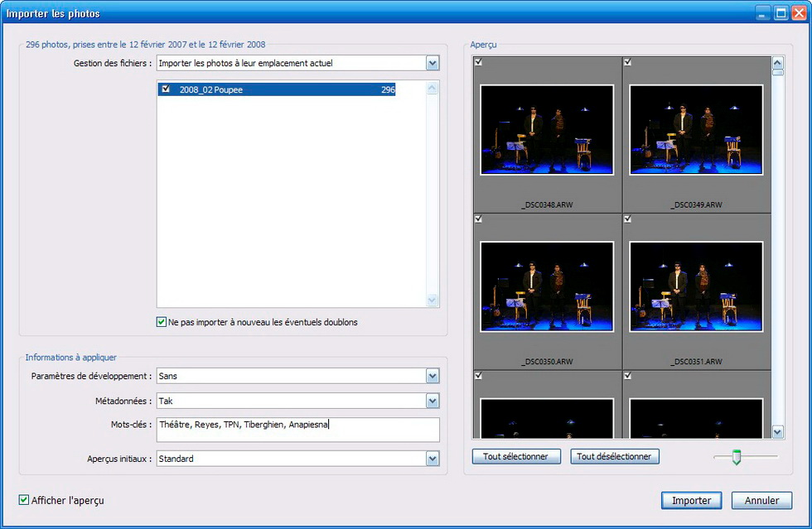Uncheck photo _DSC0348.ARW checkbox
This screenshot has height=529, width=812.
point(478,62)
